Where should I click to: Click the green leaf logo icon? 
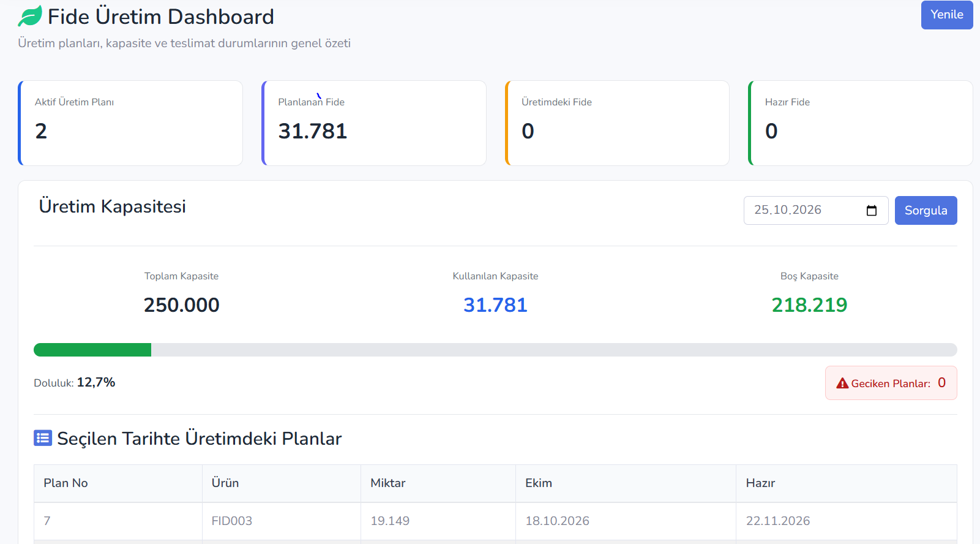(x=30, y=16)
